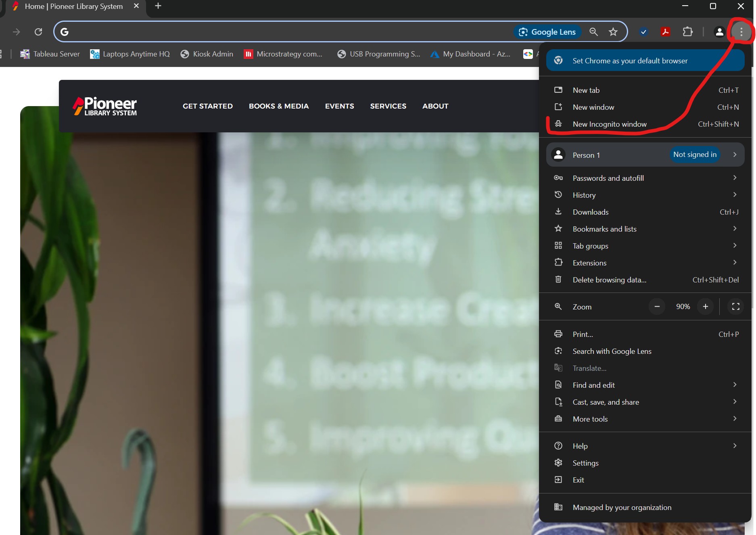Click the zoom magnifier icon in address bar
Viewport: 756px width, 535px height.
[x=593, y=32]
